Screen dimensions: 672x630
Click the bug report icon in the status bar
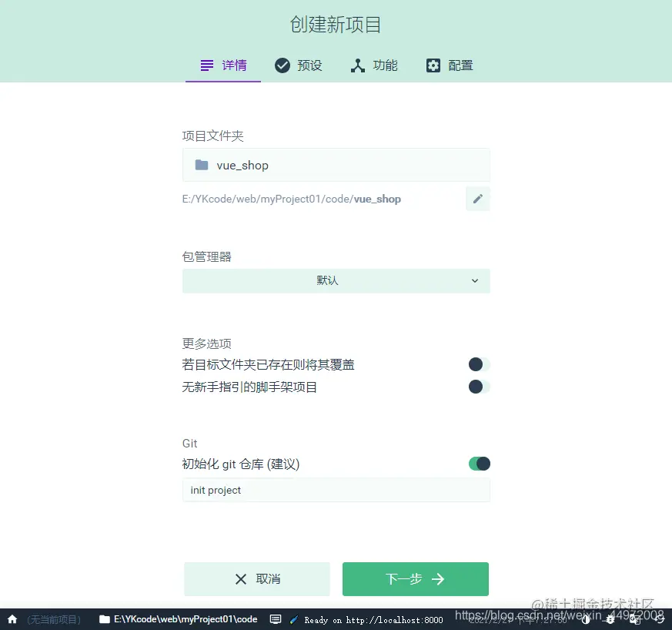click(610, 618)
